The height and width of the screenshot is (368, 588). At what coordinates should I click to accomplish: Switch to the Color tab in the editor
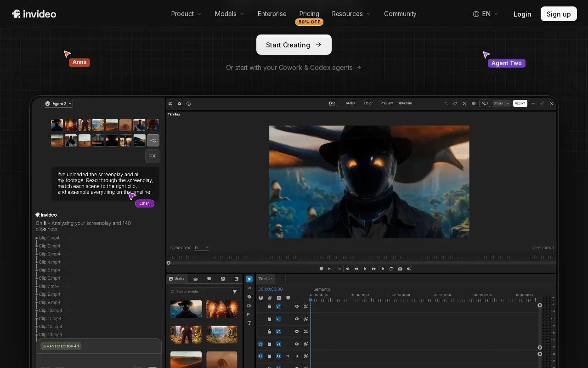coord(368,103)
